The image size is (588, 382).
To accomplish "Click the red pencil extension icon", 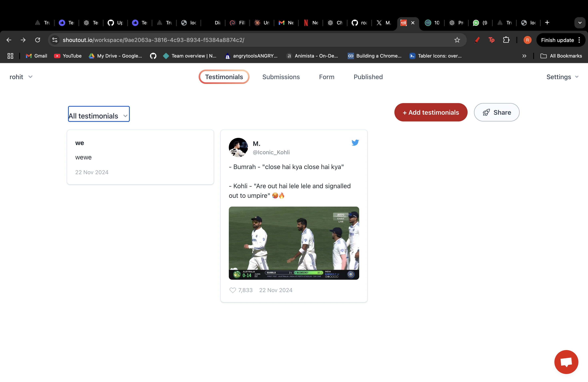I will click(x=477, y=40).
